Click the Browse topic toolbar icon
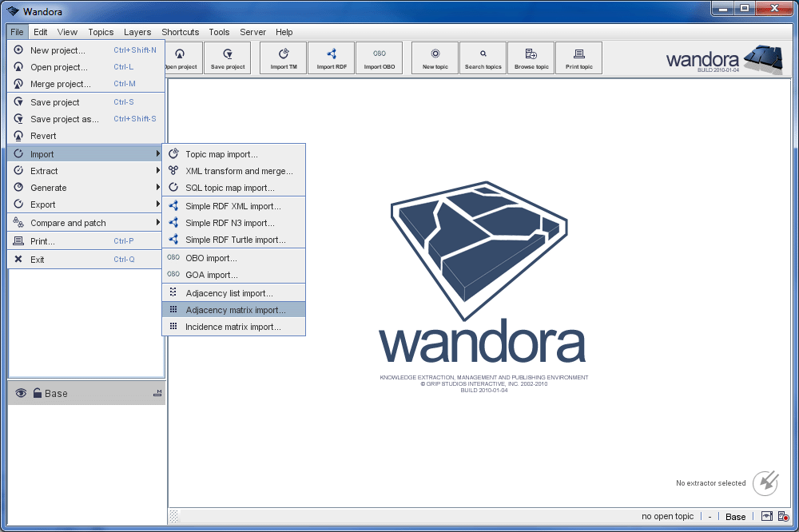The height and width of the screenshot is (532, 799). click(x=531, y=58)
